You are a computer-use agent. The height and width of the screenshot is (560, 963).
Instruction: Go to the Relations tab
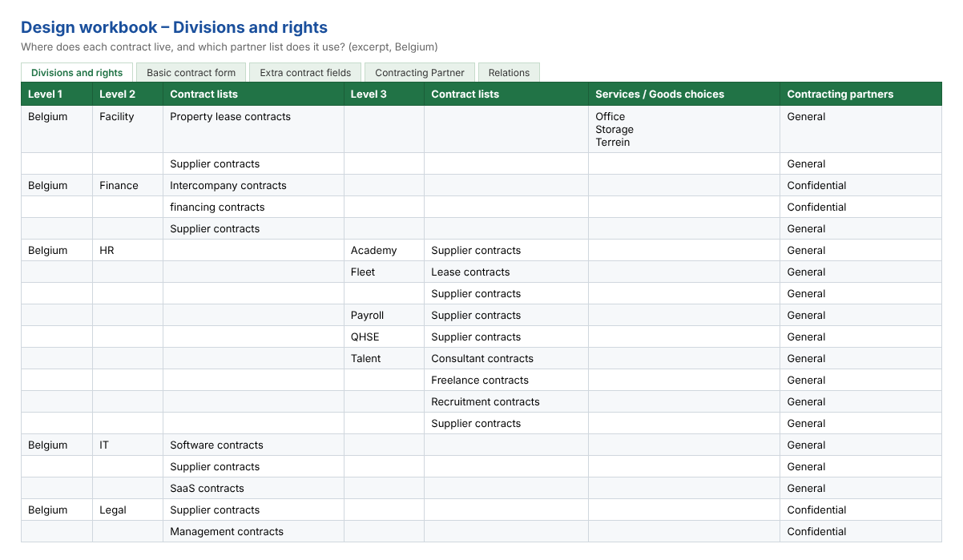pos(509,72)
